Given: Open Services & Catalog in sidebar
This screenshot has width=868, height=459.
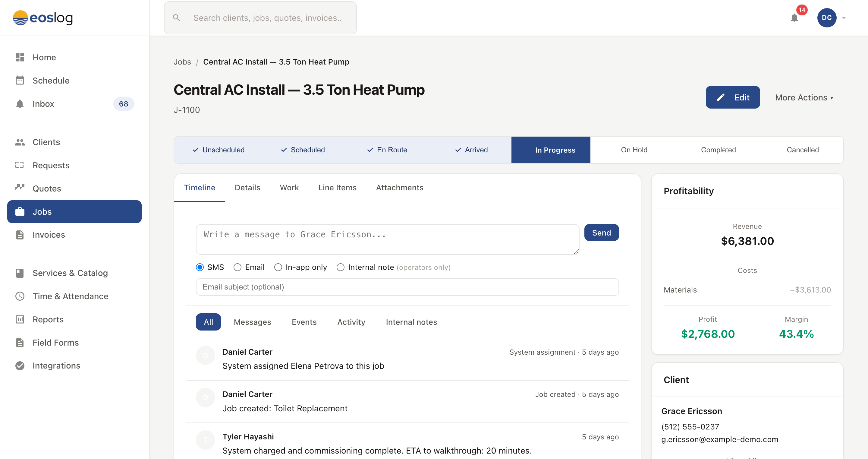Looking at the screenshot, I should [x=74, y=273].
